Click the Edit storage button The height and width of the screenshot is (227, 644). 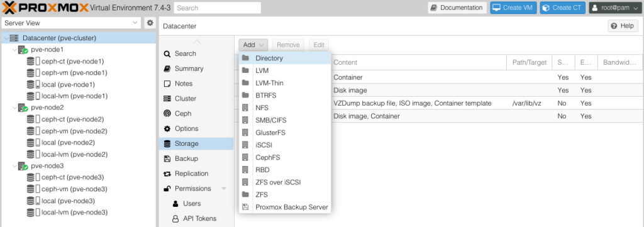319,45
